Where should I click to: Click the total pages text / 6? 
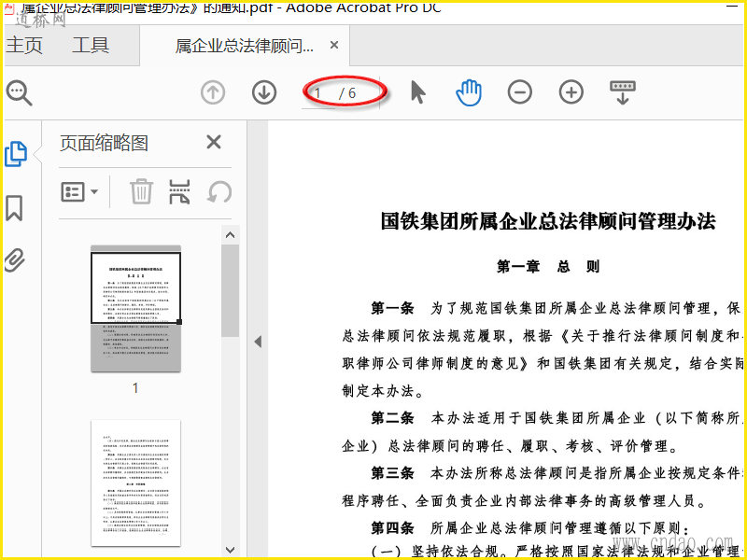pyautogui.click(x=347, y=93)
